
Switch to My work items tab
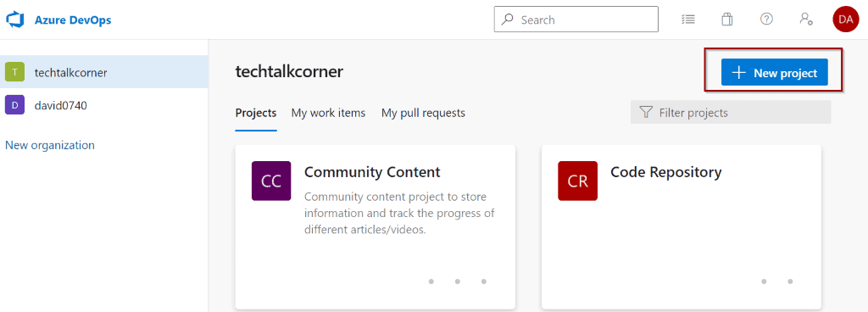point(328,113)
